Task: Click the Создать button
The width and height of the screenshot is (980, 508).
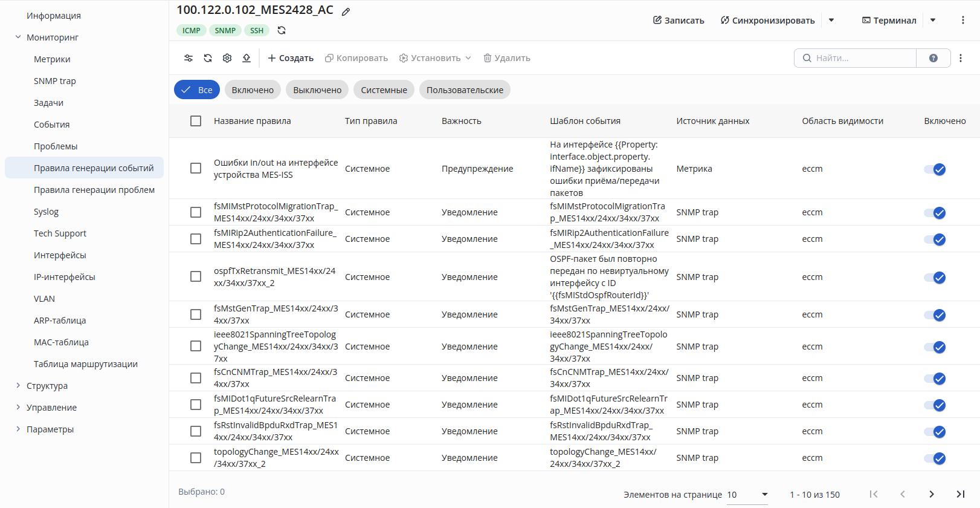Action: [x=291, y=58]
